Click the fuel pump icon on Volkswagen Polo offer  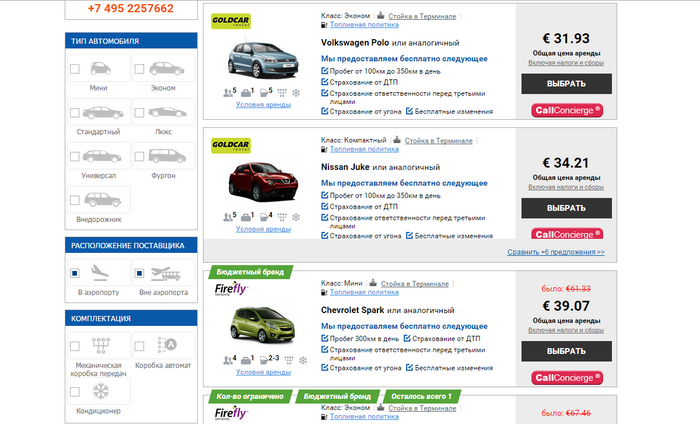click(x=324, y=25)
